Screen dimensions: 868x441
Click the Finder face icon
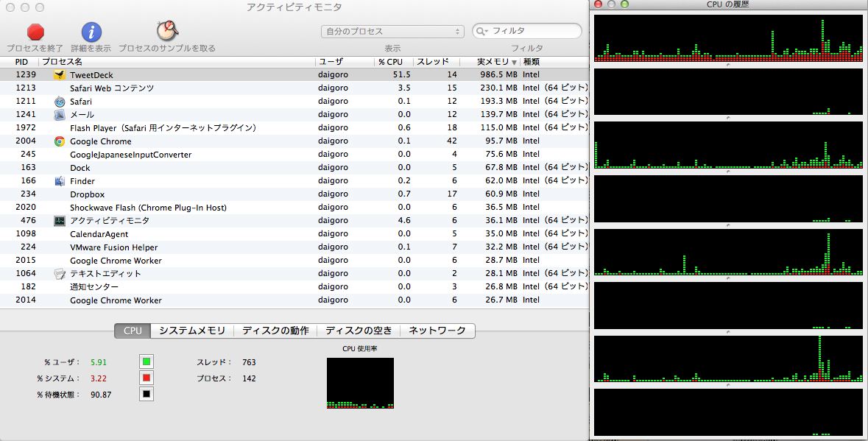tap(59, 181)
